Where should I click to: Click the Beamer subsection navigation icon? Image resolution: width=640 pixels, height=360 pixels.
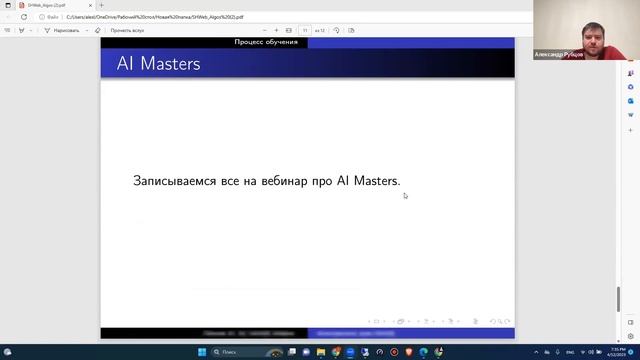pyautogui.click(x=426, y=322)
